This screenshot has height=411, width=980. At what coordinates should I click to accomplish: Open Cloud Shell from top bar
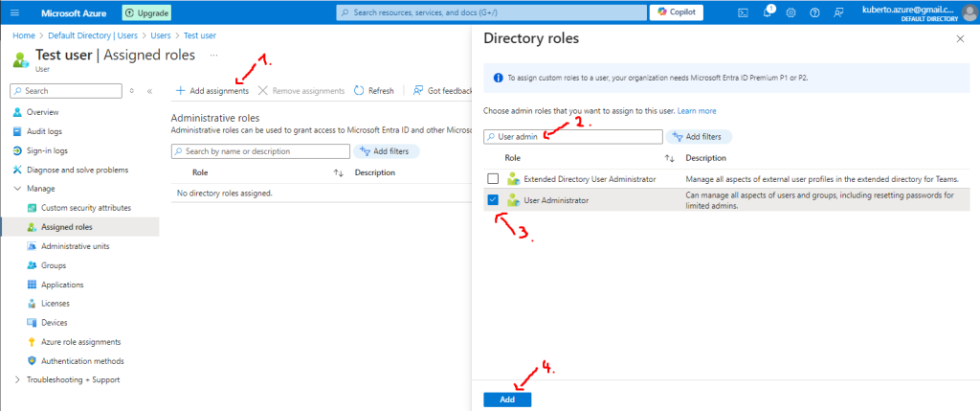click(743, 12)
